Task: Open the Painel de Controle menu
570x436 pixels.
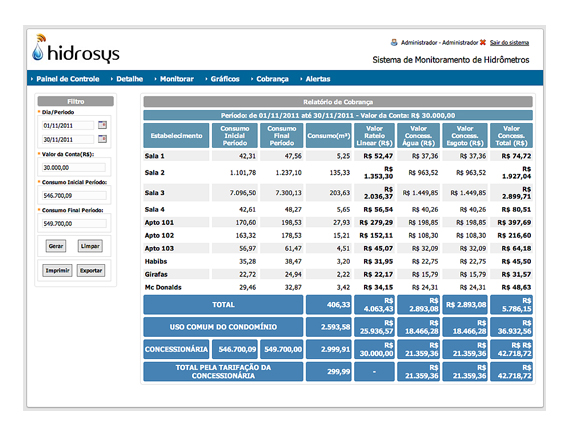Action: tap(68, 79)
